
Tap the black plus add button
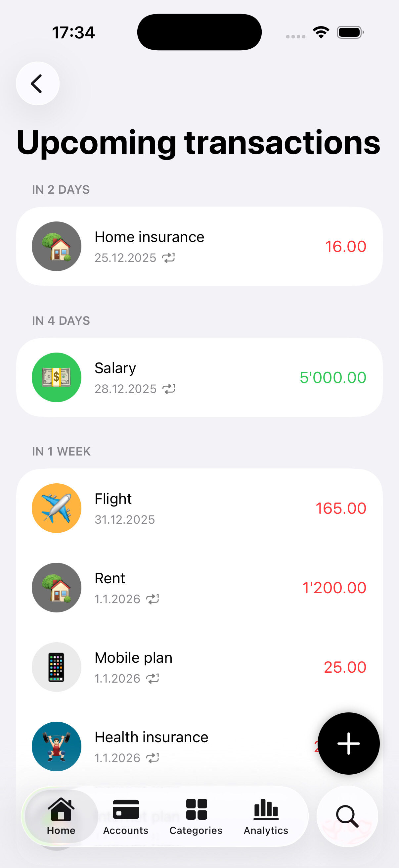click(x=348, y=743)
